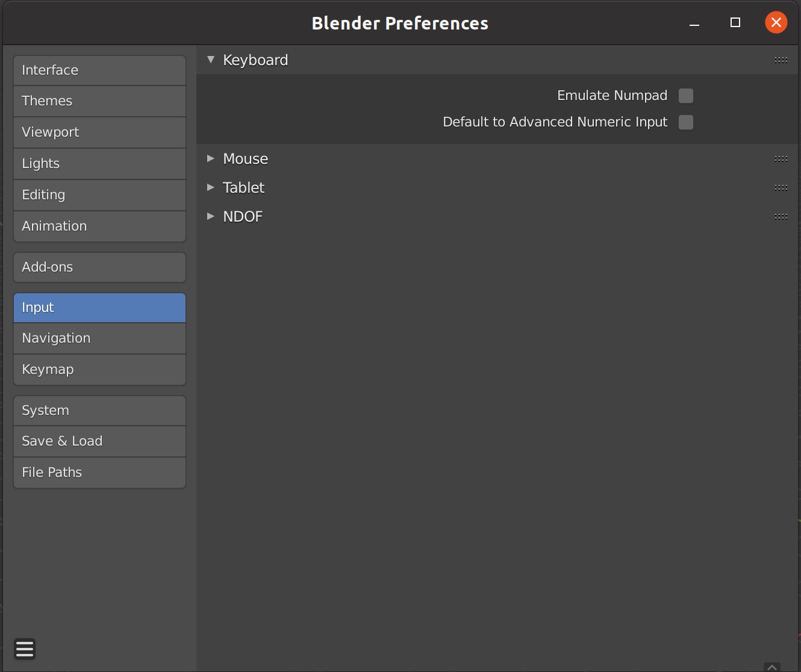801x672 pixels.
Task: Open the File Paths preferences
Action: pos(99,472)
